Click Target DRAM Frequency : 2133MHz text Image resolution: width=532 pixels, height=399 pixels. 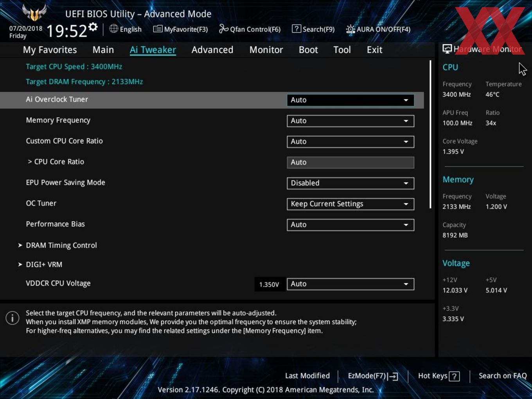(x=84, y=81)
